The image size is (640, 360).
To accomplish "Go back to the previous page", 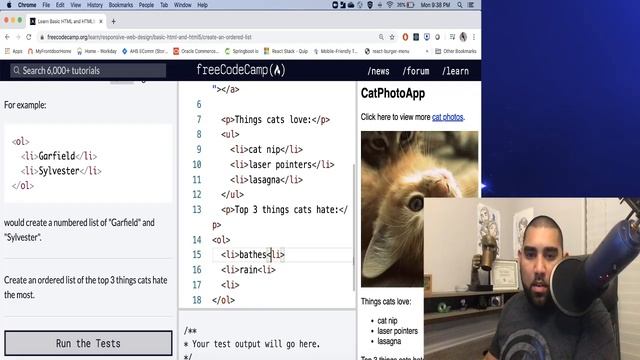I will pos(7,37).
